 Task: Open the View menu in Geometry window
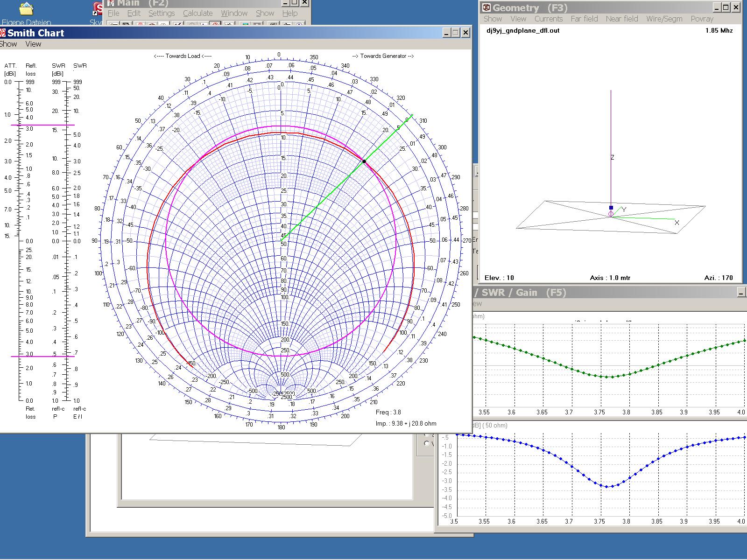tap(518, 19)
